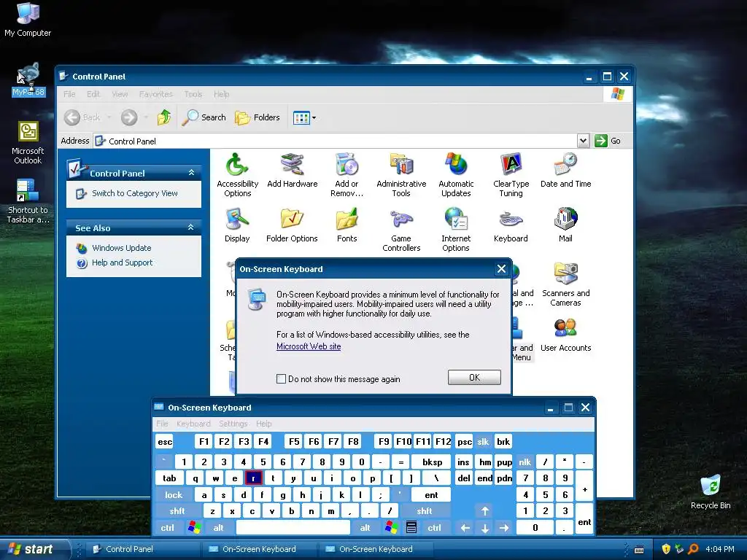Open the Favorites menu in Control Panel
Viewport: 747px width, 560px height.
coord(156,94)
